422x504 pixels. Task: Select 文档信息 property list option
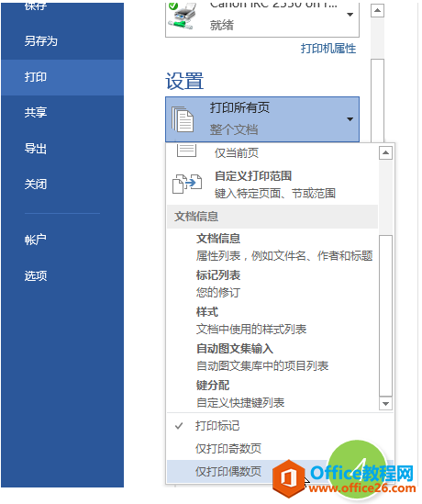(x=272, y=247)
